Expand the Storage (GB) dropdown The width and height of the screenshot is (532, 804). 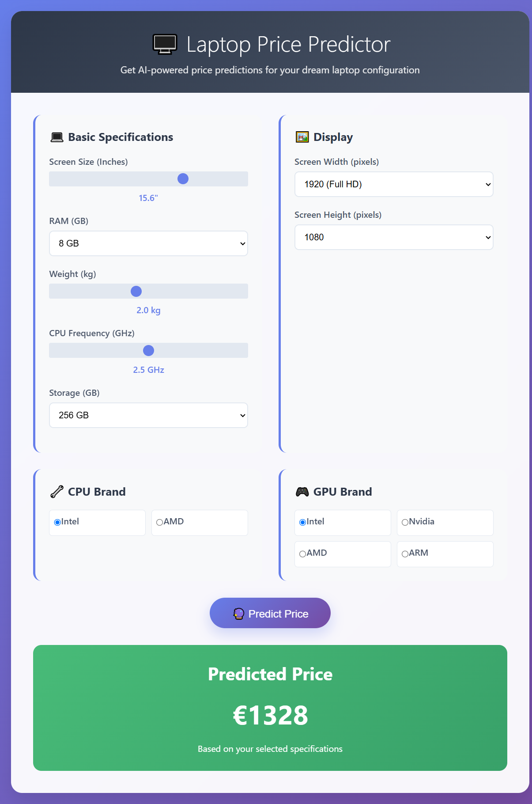click(x=148, y=415)
